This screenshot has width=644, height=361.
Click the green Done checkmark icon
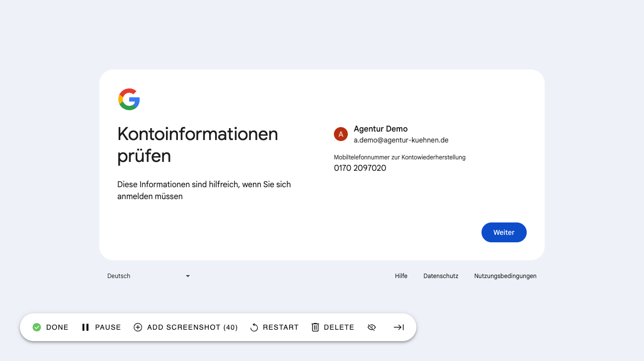(37, 327)
